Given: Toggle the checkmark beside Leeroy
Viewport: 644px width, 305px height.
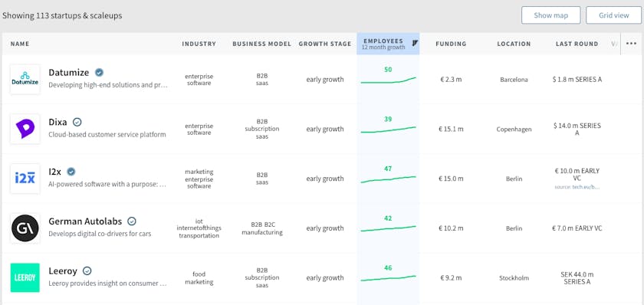Looking at the screenshot, I should pos(87,271).
